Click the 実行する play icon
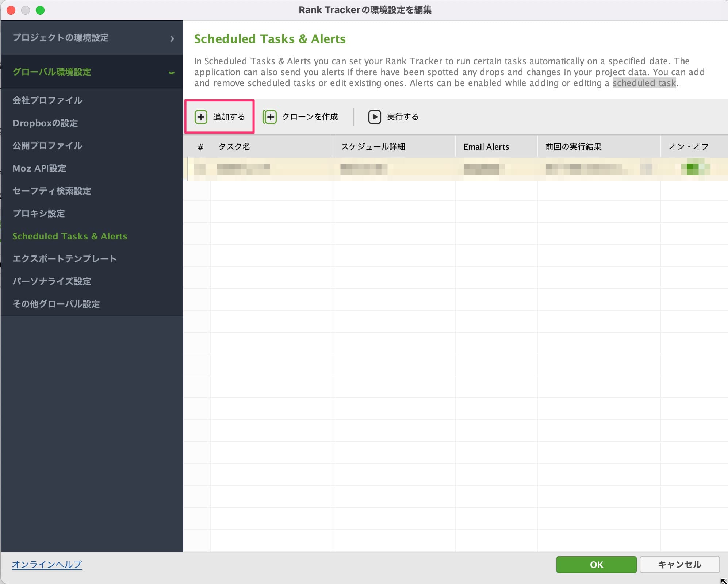 tap(375, 117)
